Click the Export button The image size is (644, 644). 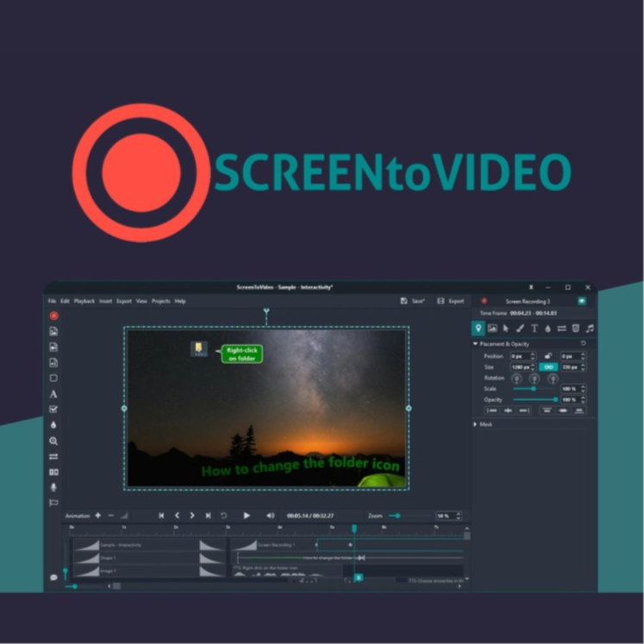(x=451, y=301)
